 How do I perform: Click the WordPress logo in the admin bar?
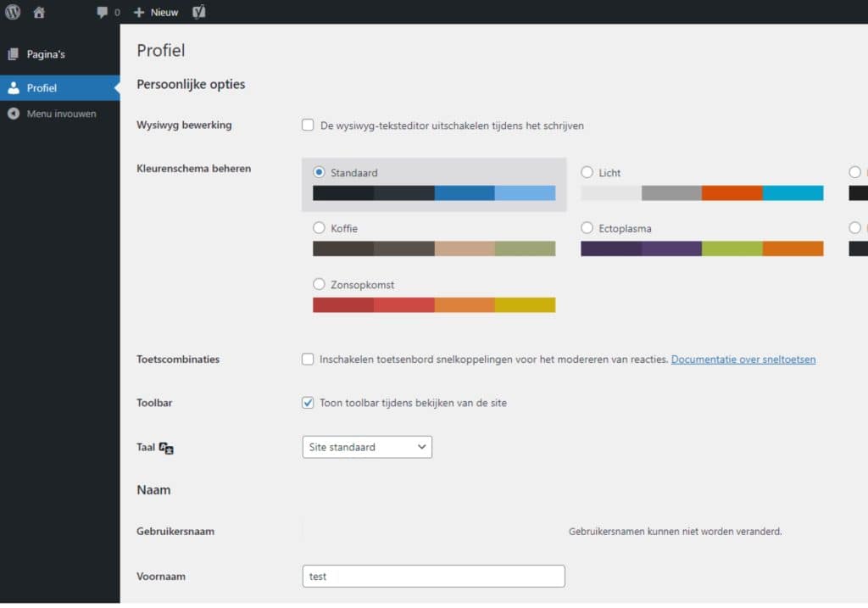[x=12, y=12]
